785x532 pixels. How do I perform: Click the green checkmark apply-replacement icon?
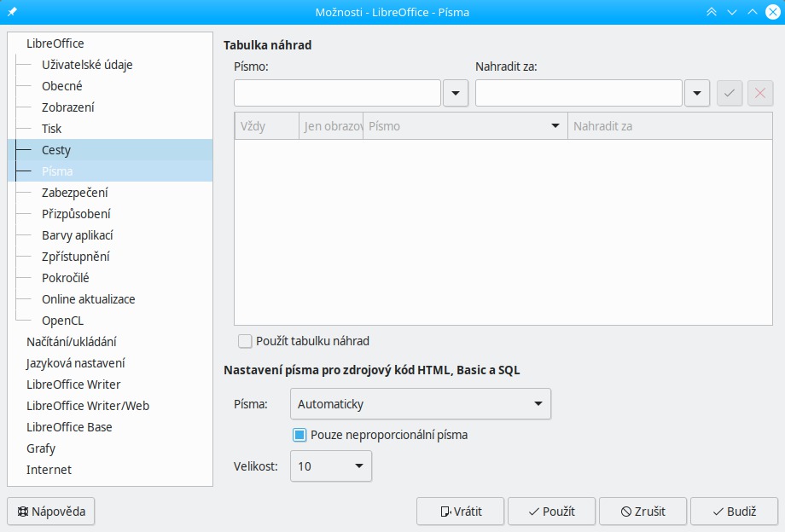[730, 93]
